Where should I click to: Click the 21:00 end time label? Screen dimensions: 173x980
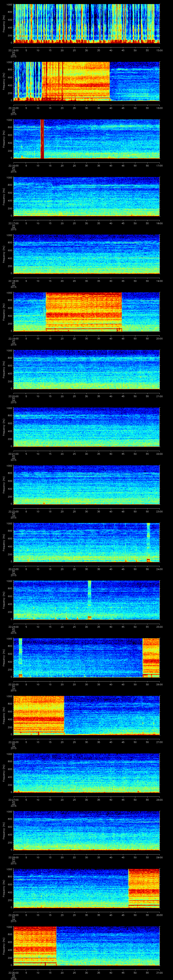(x=159, y=396)
